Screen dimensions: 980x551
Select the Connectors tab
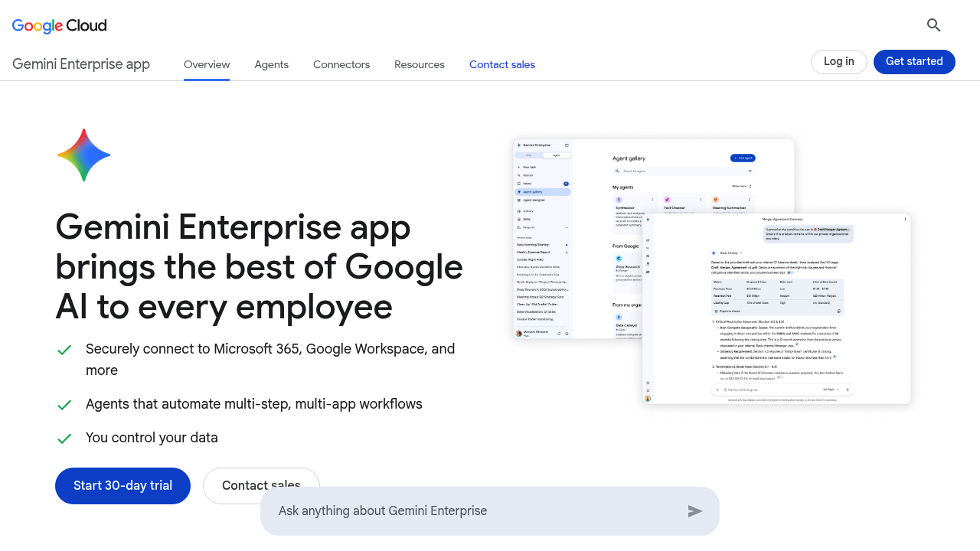coord(341,65)
